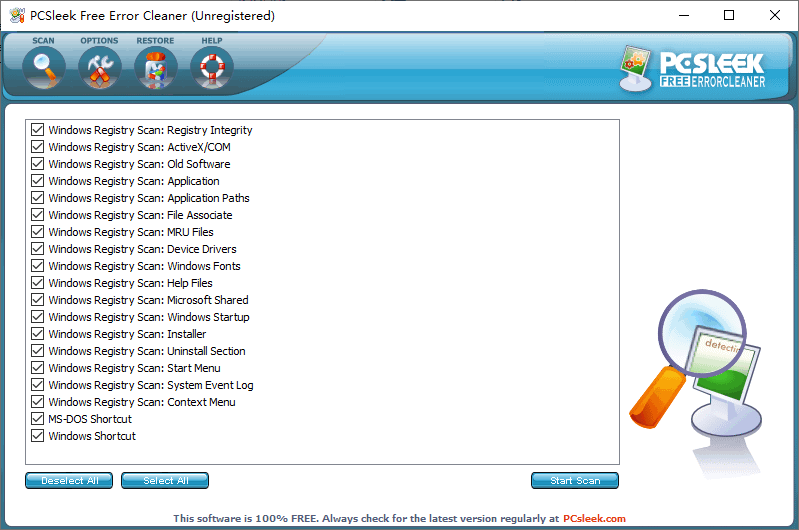Uncheck Windows Fonts scan checkbox
799x530 pixels.
click(37, 266)
